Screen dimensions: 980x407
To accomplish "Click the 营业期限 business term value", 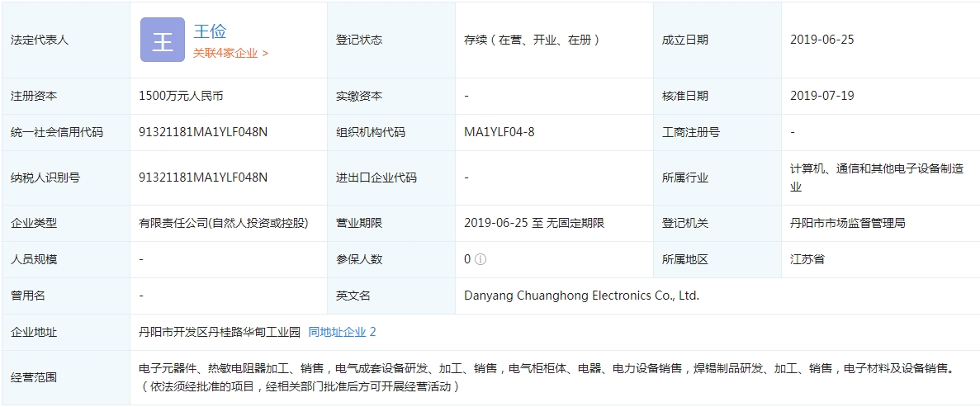I will coord(534,223).
